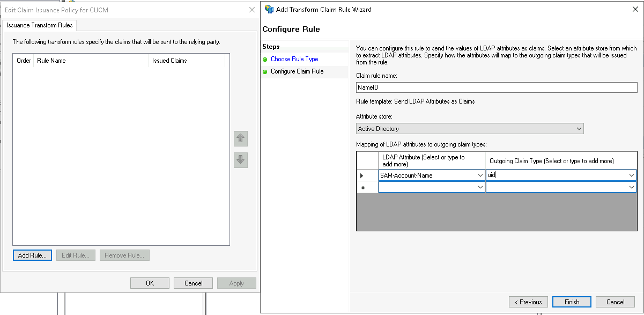
Task: Go back with the Previous button
Action: pyautogui.click(x=528, y=302)
